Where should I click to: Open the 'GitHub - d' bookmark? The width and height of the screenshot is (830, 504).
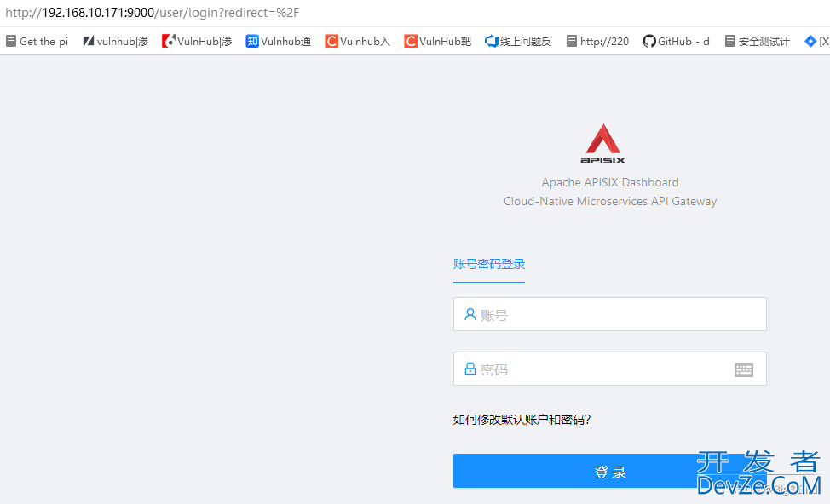[676, 41]
